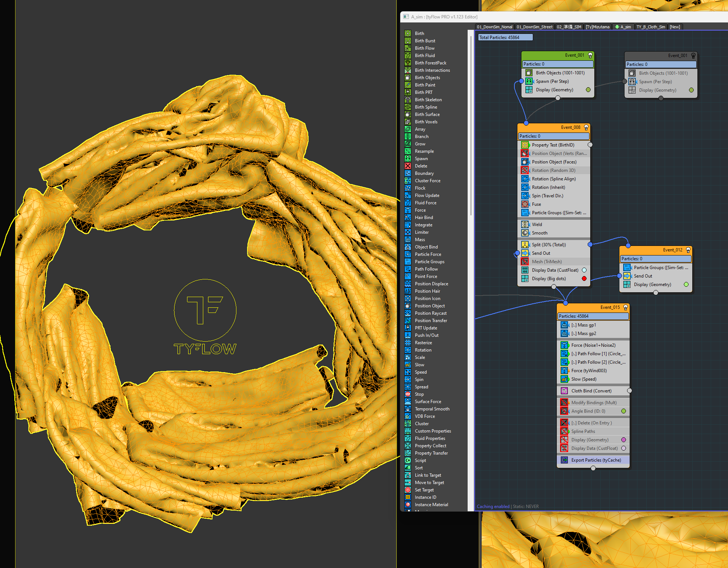This screenshot has width=728, height=568.
Task: Click the Slow (Speed) operator icon
Action: [564, 379]
